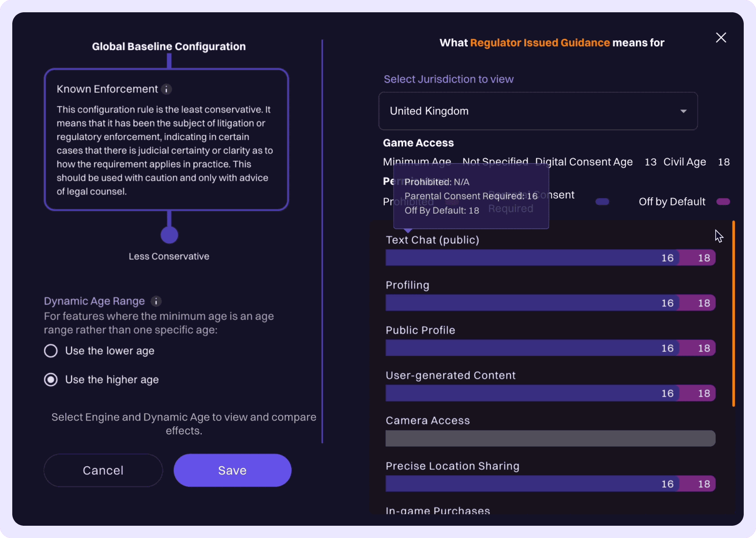Click the Dynamic Age Range info icon
Image resolution: width=756 pixels, height=538 pixels.
coord(156,301)
